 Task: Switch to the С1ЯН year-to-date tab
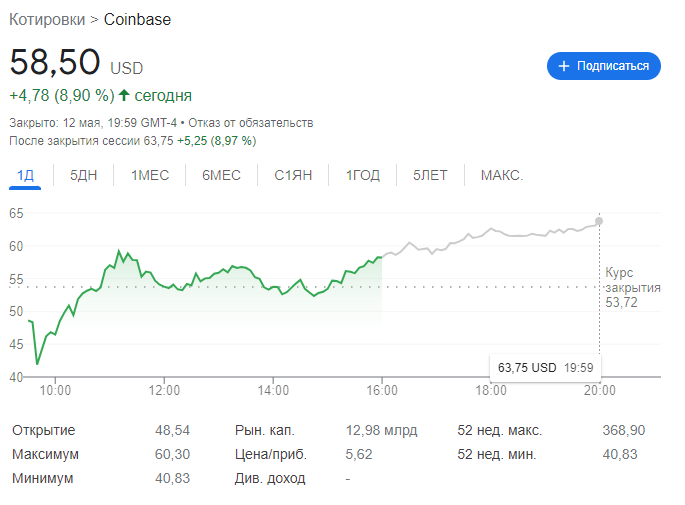293,175
